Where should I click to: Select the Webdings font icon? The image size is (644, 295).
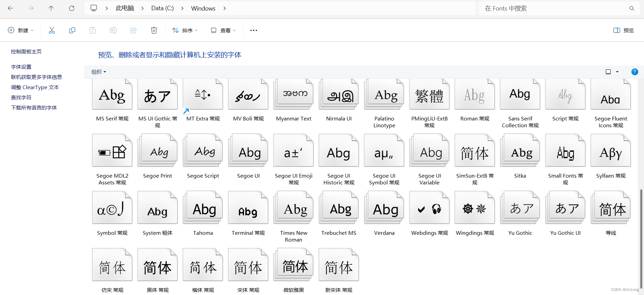tap(429, 208)
